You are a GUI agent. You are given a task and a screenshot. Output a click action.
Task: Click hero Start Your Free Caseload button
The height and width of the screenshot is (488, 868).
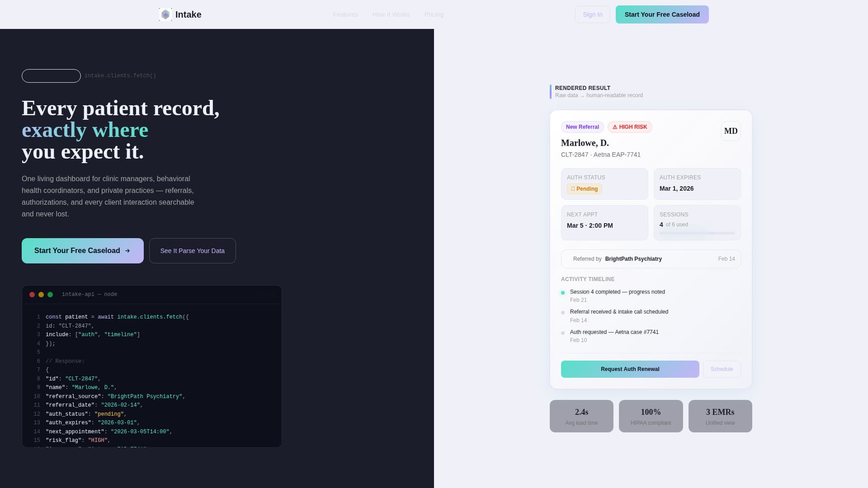point(83,251)
